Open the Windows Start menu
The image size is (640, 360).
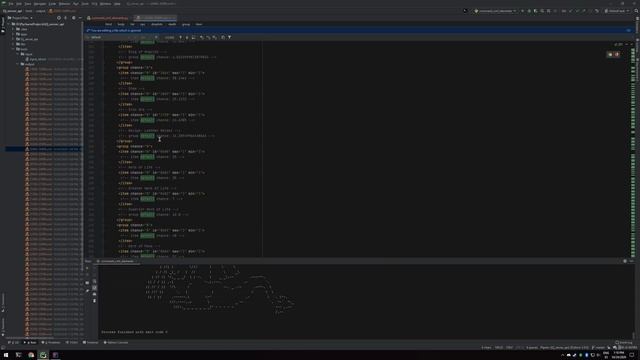click(6, 355)
